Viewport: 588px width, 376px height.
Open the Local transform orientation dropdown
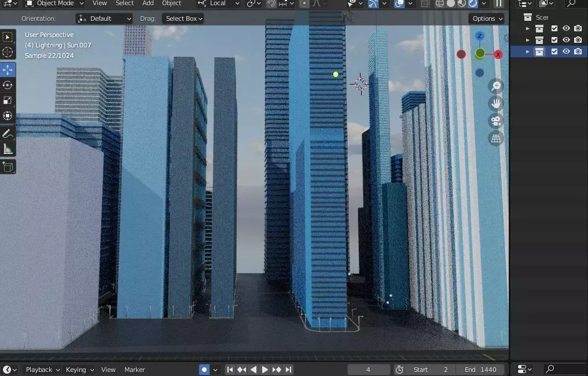click(219, 3)
